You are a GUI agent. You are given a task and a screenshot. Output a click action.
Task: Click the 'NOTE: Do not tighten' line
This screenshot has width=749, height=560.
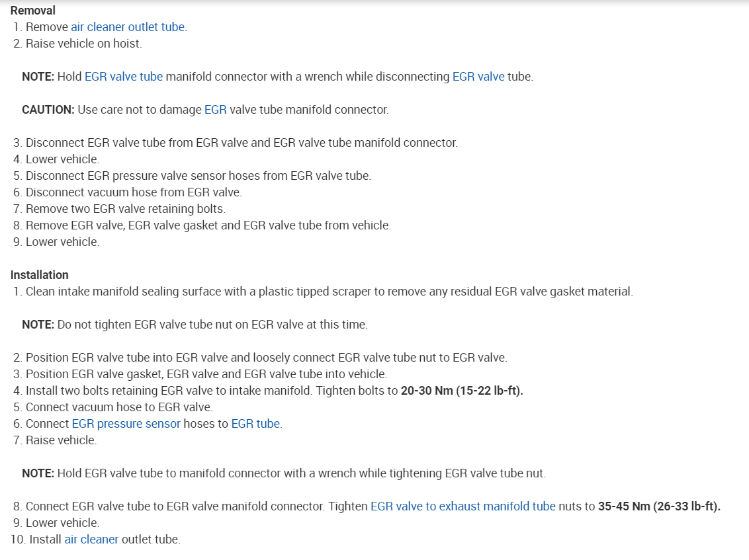[x=195, y=325]
